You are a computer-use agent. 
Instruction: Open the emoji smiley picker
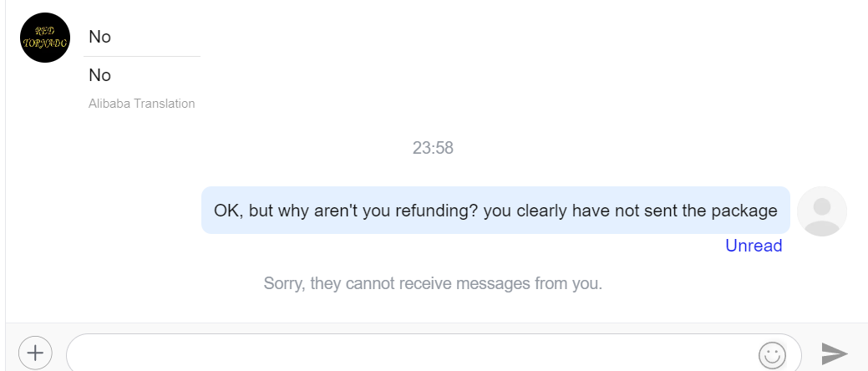click(x=772, y=355)
